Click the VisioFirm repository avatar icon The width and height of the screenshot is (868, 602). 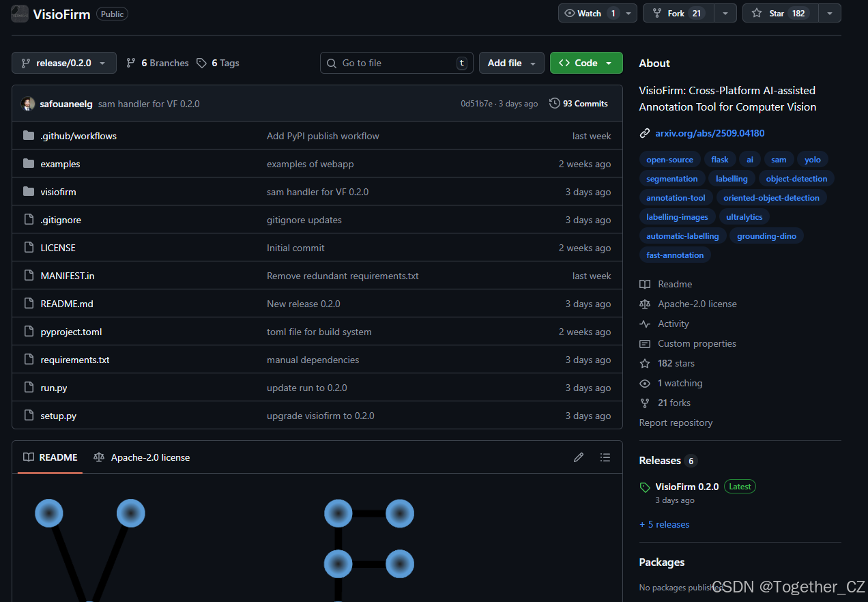tap(19, 14)
